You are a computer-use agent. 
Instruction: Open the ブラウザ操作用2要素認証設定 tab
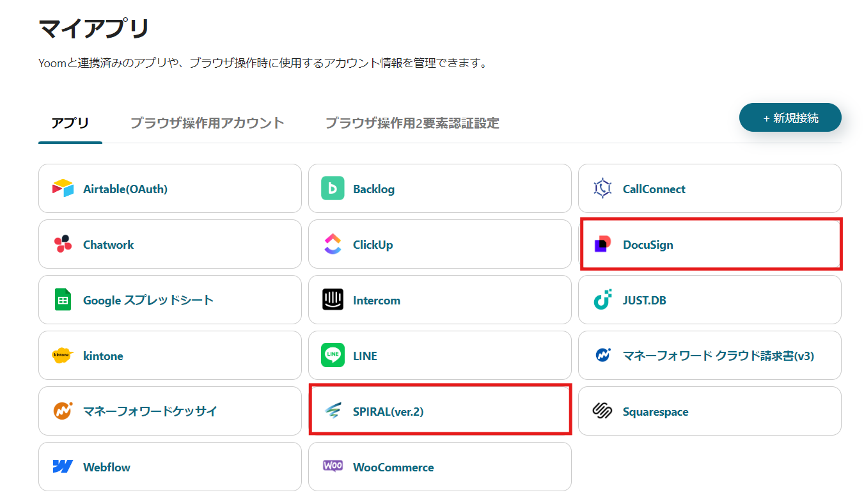click(x=412, y=123)
